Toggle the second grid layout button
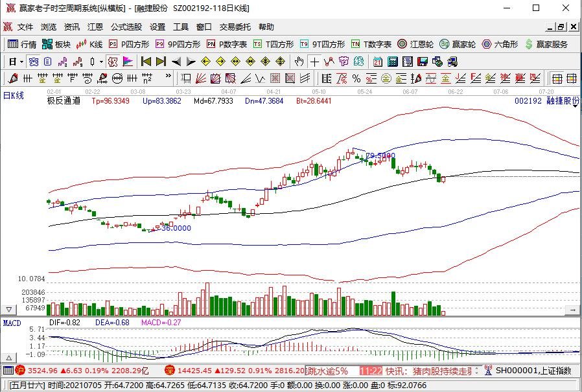The image size is (582, 392). [572, 78]
